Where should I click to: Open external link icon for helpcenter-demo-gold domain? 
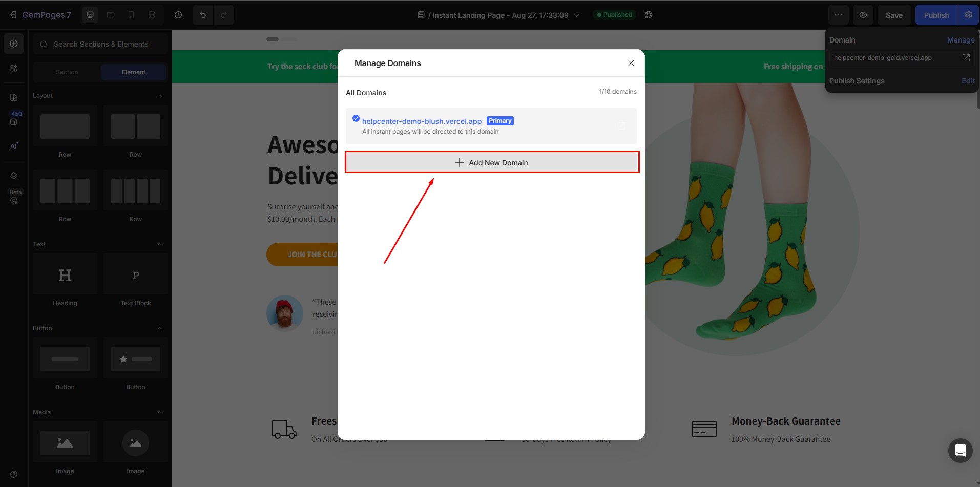point(966,57)
